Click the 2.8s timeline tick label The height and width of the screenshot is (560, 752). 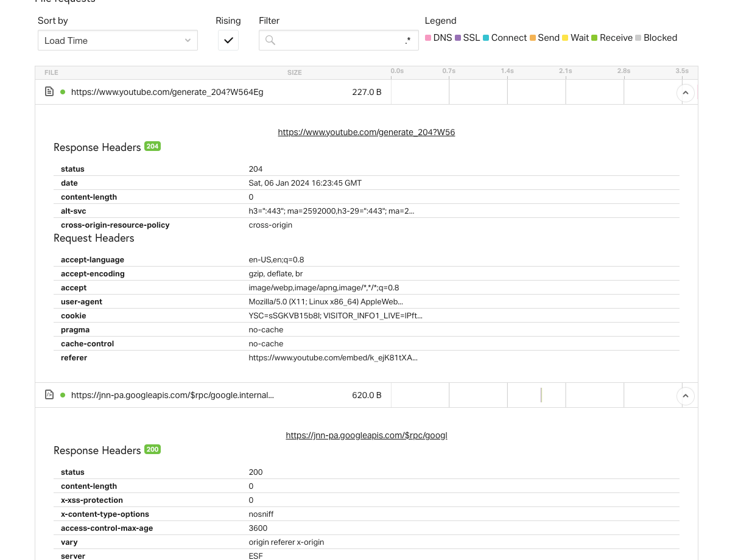click(x=624, y=71)
